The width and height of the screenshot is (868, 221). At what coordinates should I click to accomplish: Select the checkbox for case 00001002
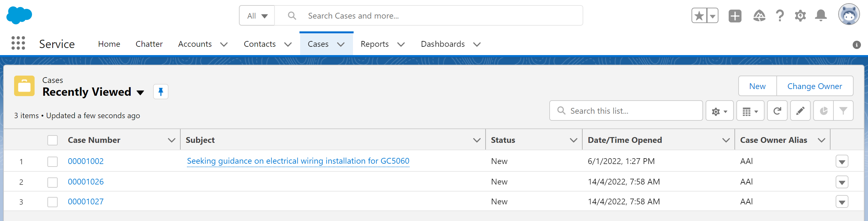click(53, 161)
